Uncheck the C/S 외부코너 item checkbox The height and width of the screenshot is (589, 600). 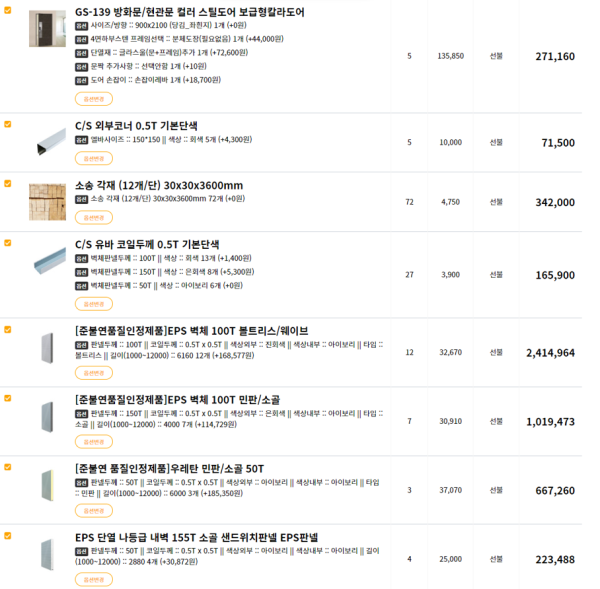(8, 125)
